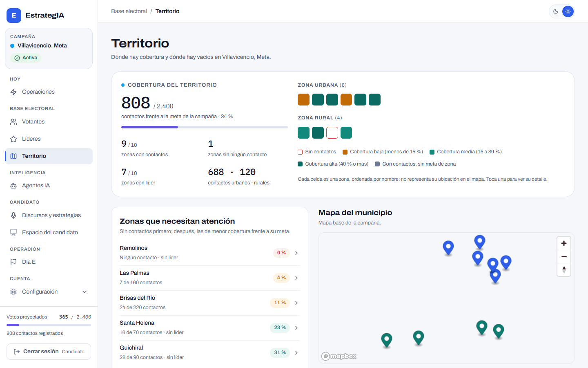Image resolution: width=588 pixels, height=368 pixels.
Task: Reset map bearing with compass button
Action: (564, 270)
